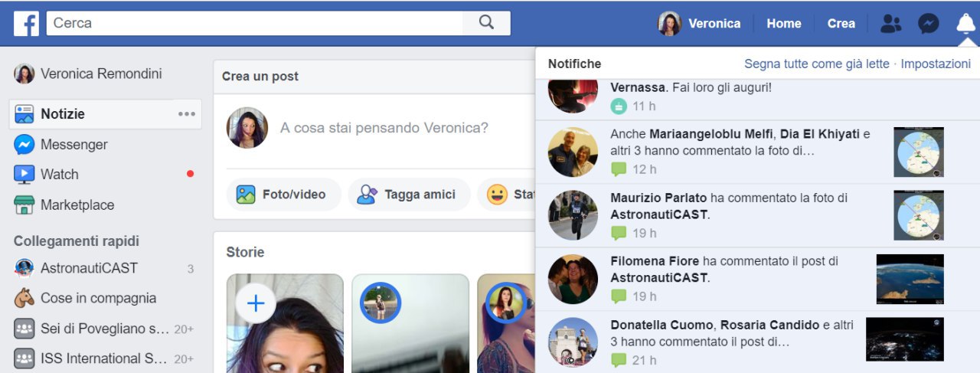This screenshot has height=373, width=980.
Task: Click the AstronautiCAST shortcut icon
Action: tap(24, 268)
